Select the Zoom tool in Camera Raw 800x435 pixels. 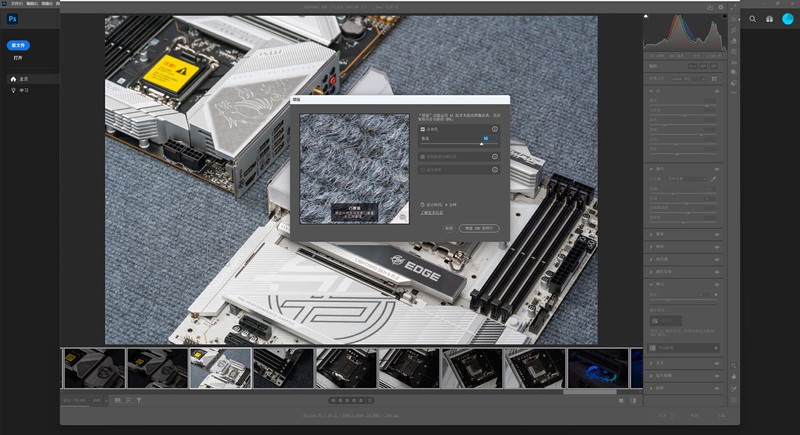(734, 366)
